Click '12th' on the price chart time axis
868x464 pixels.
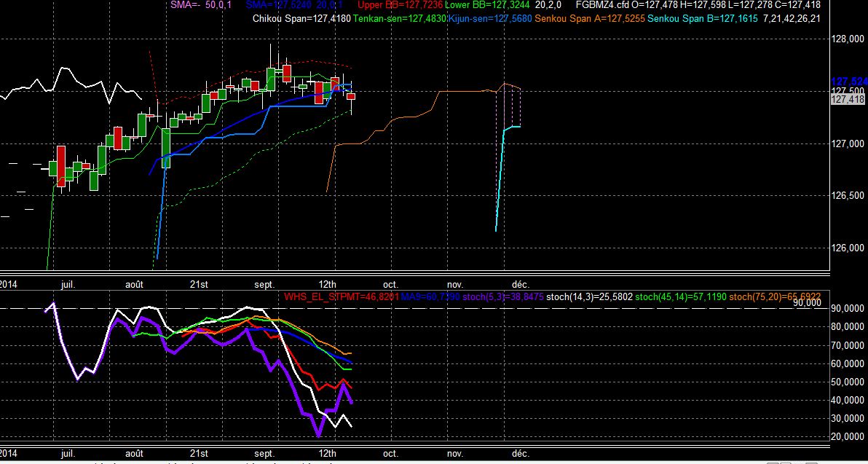328,285
